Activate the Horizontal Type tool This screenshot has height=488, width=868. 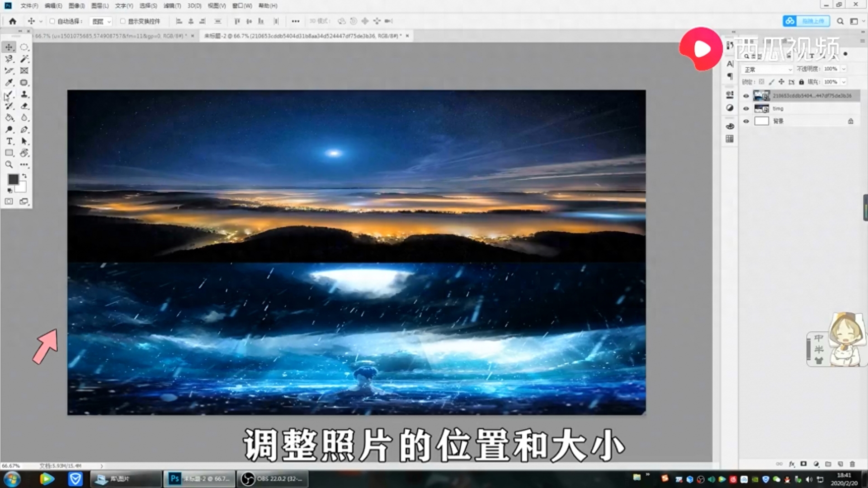(x=9, y=141)
